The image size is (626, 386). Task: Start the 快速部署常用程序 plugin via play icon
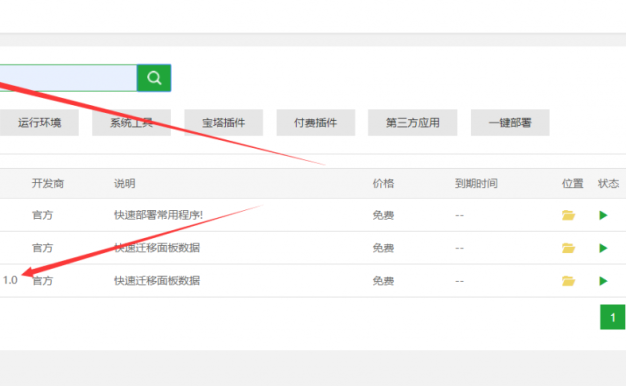click(603, 216)
